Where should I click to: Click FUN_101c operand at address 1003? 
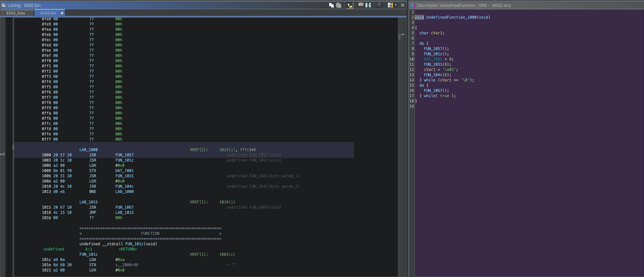[x=125, y=160]
